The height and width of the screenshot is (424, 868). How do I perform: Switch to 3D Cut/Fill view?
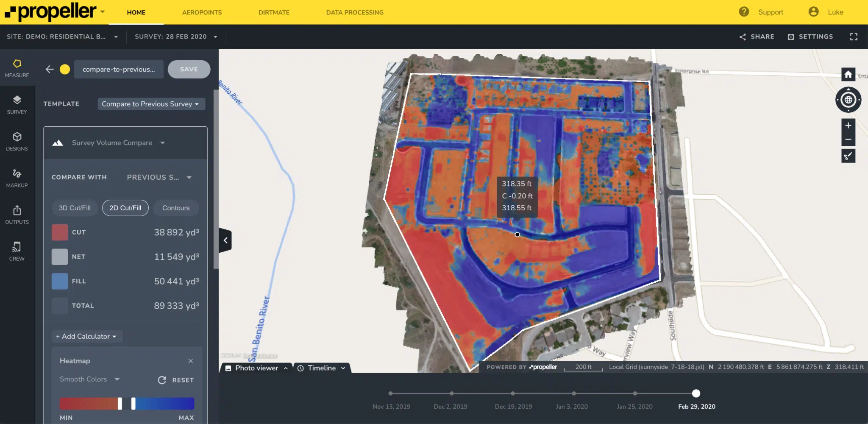[x=75, y=208]
